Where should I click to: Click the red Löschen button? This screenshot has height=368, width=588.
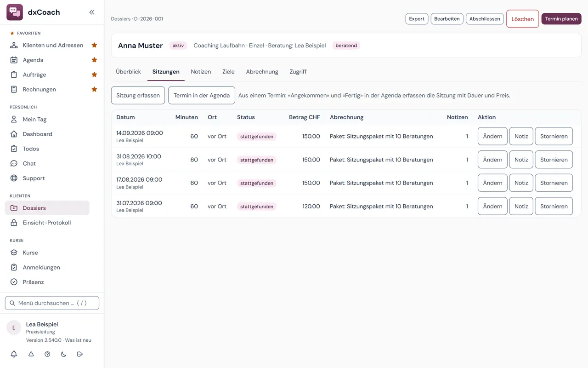click(522, 19)
